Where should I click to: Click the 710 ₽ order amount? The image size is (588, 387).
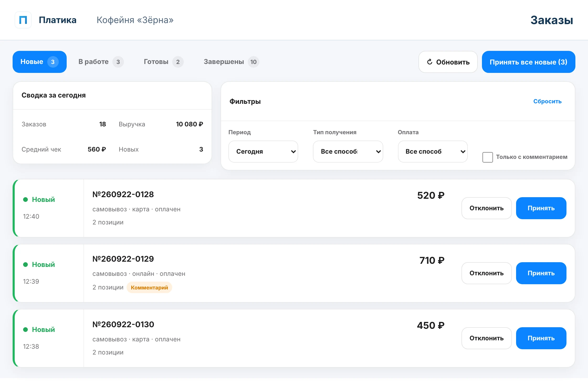[432, 261]
